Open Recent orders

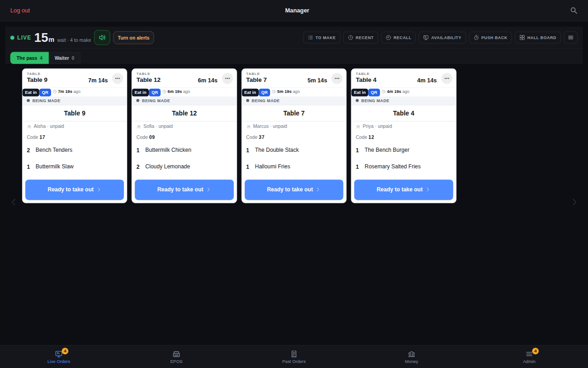tap(361, 38)
